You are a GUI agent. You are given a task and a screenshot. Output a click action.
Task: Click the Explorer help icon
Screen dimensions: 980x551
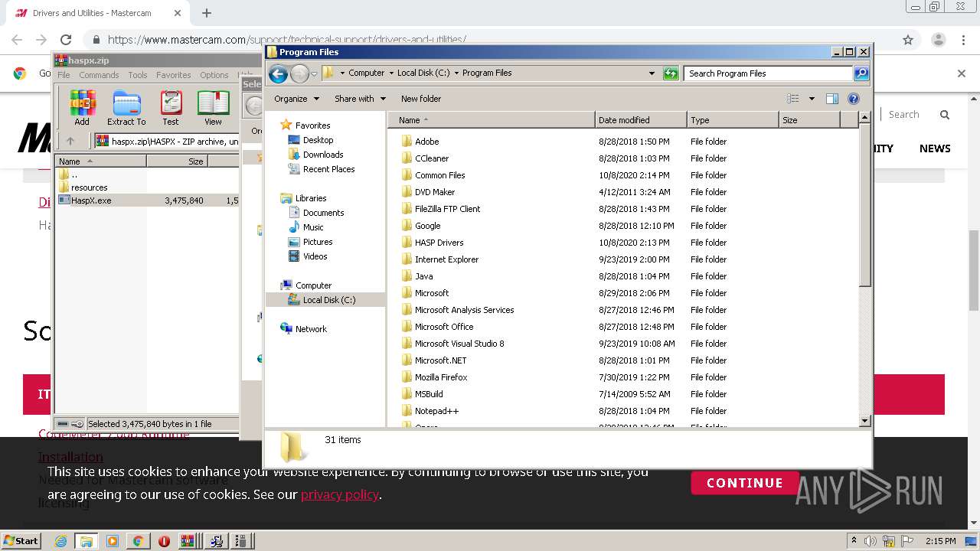click(x=854, y=99)
